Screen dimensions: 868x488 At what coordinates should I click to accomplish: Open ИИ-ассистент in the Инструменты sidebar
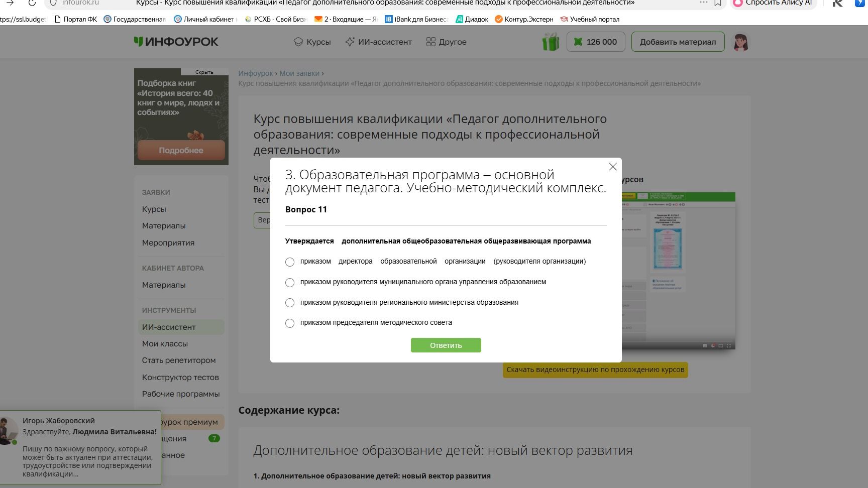tap(181, 327)
